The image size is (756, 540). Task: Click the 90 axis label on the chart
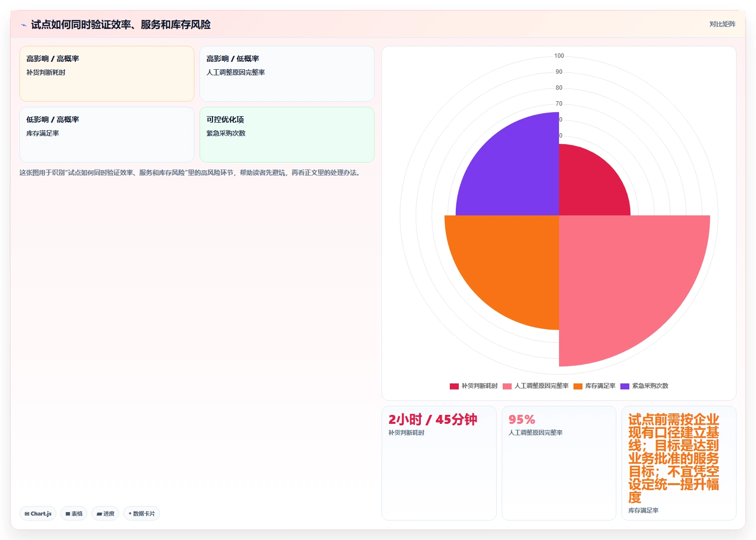point(559,72)
